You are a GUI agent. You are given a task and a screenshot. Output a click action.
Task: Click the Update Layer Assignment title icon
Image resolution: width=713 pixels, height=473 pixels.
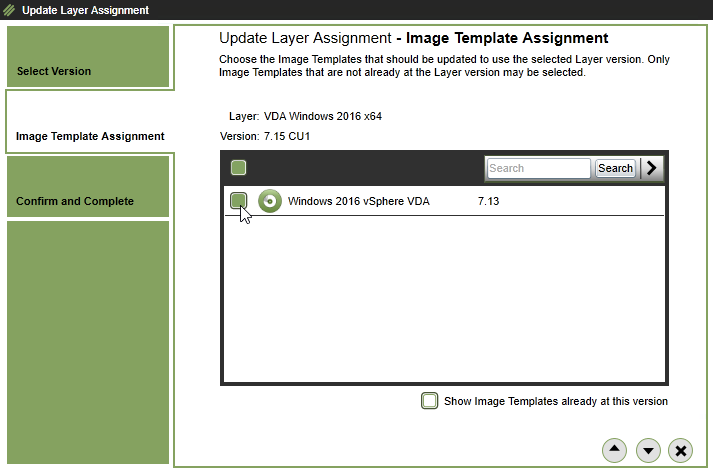point(9,10)
